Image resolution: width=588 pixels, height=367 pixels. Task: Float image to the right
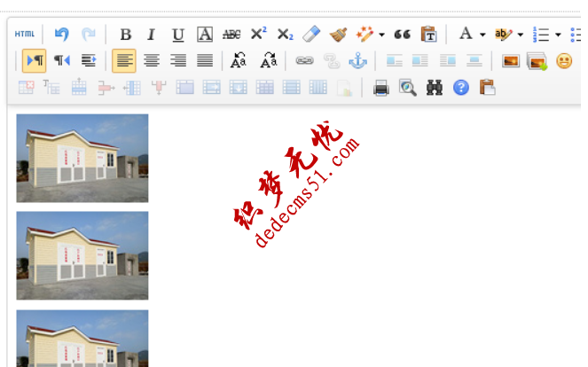pyautogui.click(x=448, y=60)
